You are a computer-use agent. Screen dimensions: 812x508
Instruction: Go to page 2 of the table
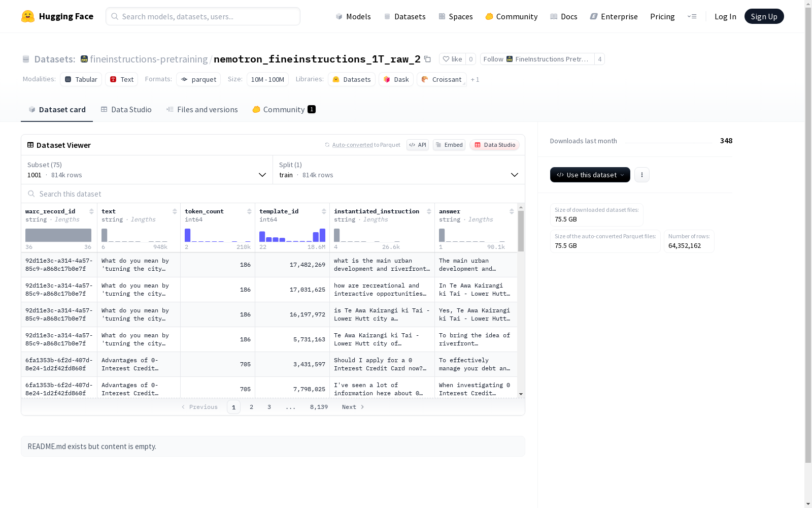pyautogui.click(x=251, y=407)
